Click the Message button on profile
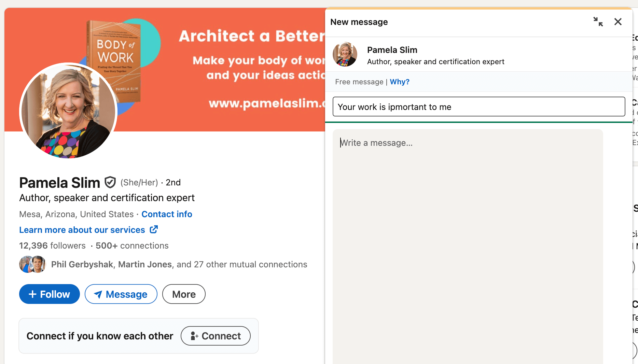The width and height of the screenshot is (638, 364). point(121,294)
